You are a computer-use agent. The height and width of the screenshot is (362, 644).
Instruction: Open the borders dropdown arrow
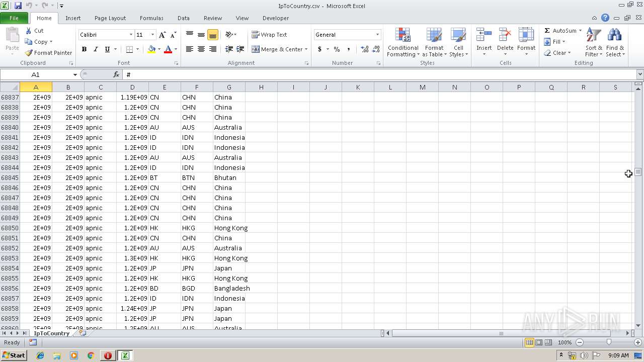tap(138, 49)
